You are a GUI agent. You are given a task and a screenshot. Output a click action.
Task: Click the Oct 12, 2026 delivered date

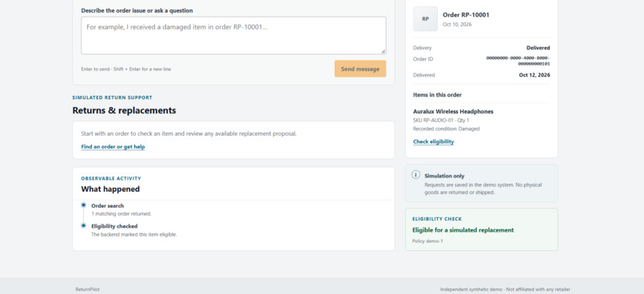click(x=535, y=75)
